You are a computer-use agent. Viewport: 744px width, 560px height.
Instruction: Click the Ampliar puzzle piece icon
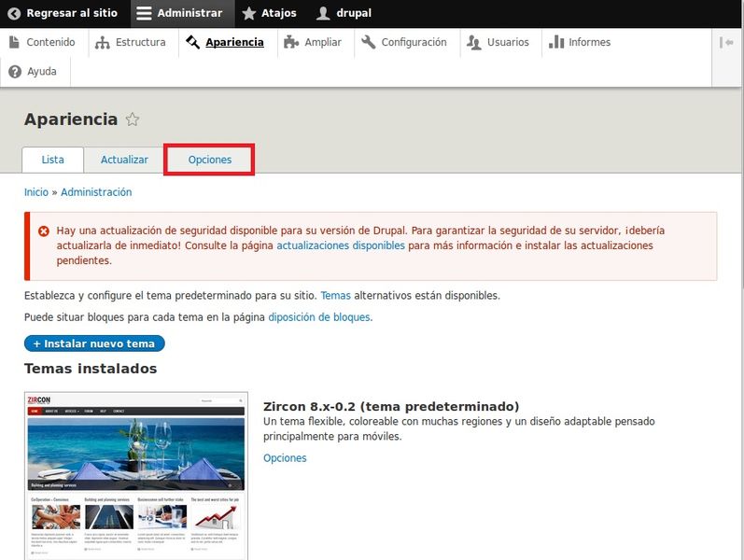291,42
